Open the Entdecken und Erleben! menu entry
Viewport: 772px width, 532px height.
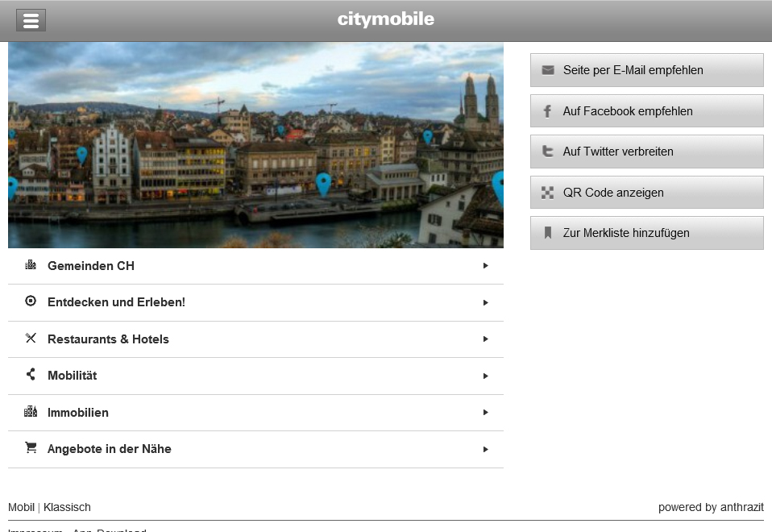255,303
